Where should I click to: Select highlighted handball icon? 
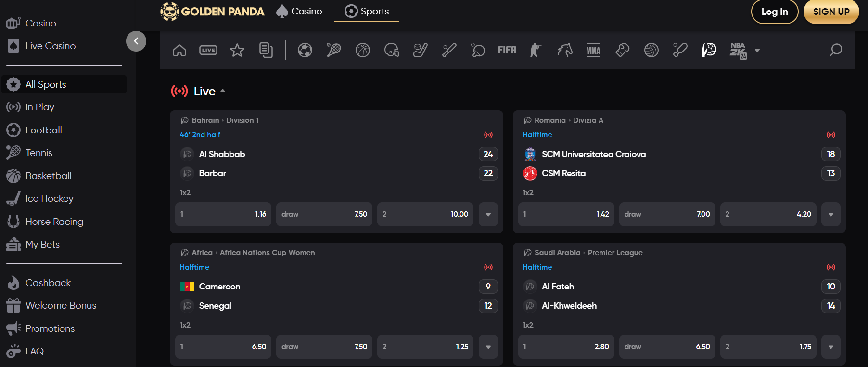(x=709, y=50)
